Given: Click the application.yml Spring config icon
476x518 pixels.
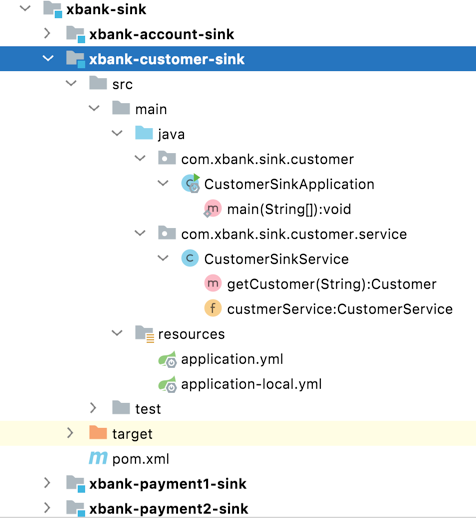Looking at the screenshot, I should (167, 359).
